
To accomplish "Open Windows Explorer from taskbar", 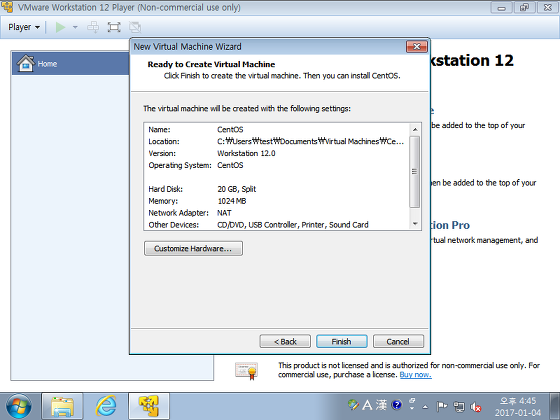I will coord(62,406).
